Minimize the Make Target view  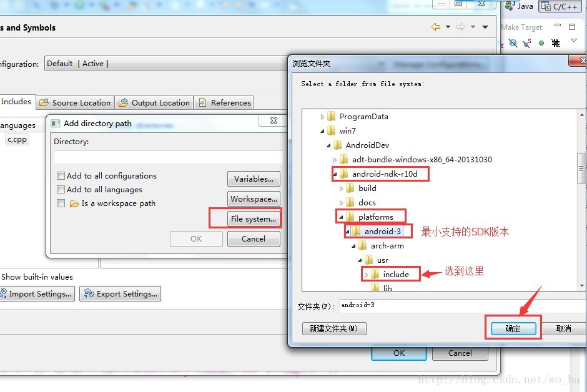pyautogui.click(x=558, y=26)
